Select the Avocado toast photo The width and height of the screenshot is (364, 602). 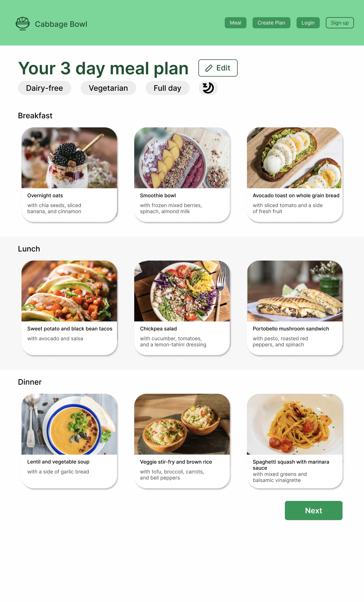(295, 158)
